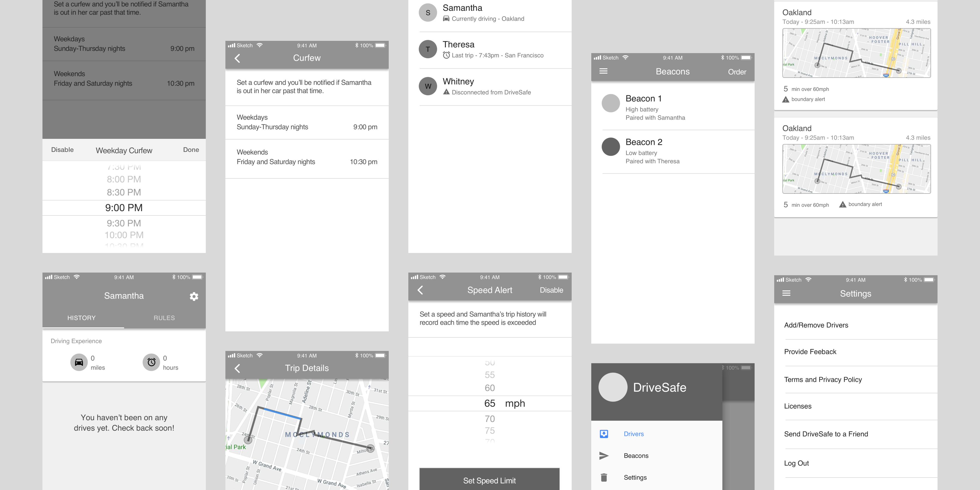Go back from the Curfew screen

[x=237, y=58]
